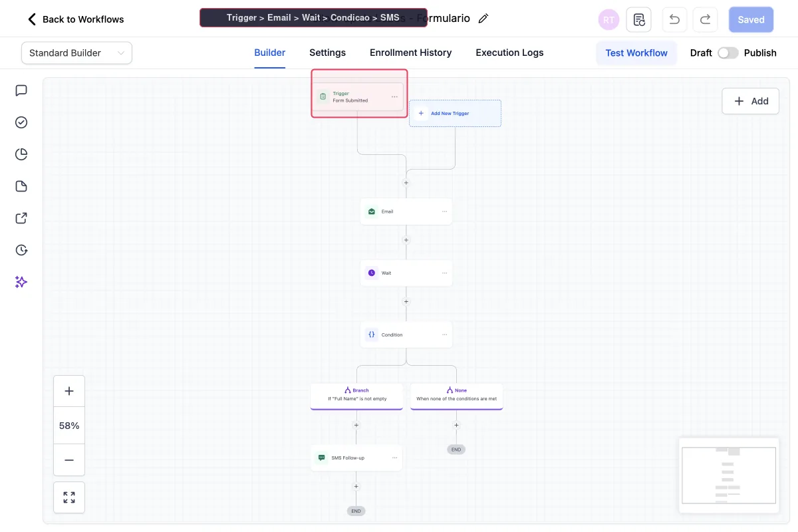This screenshot has width=798, height=532.
Task: Open the options menu on the Email node
Action: [444, 211]
